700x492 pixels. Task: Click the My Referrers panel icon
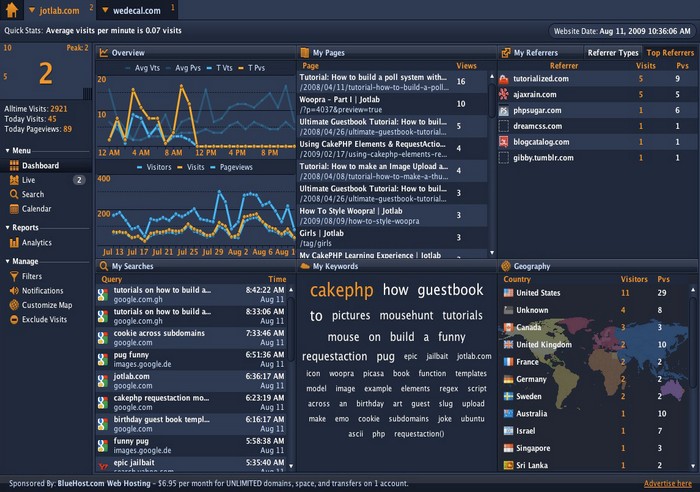coord(506,53)
